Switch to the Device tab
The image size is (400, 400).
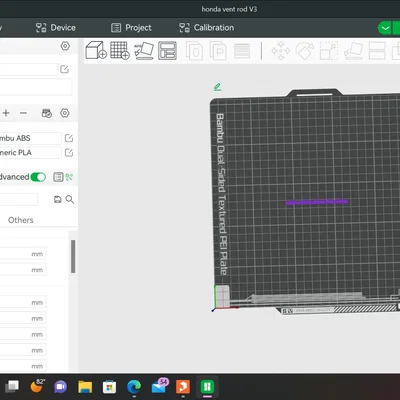[x=56, y=28]
